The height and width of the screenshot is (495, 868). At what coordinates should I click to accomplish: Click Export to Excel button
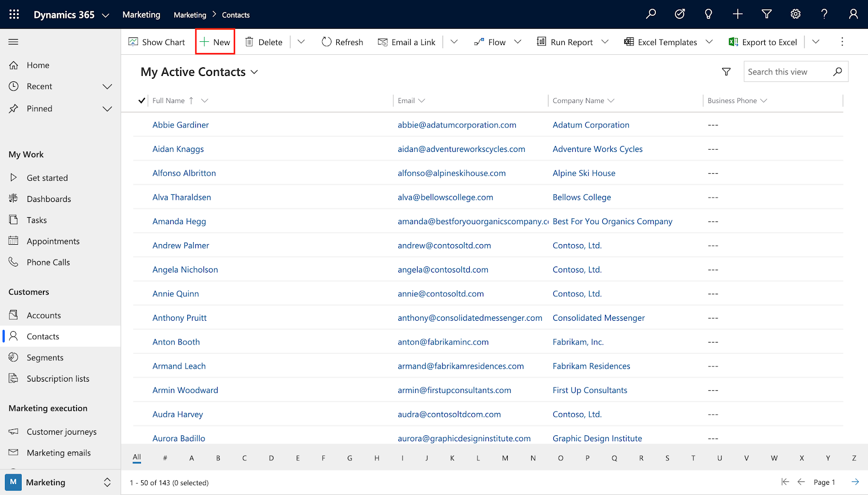pyautogui.click(x=763, y=42)
